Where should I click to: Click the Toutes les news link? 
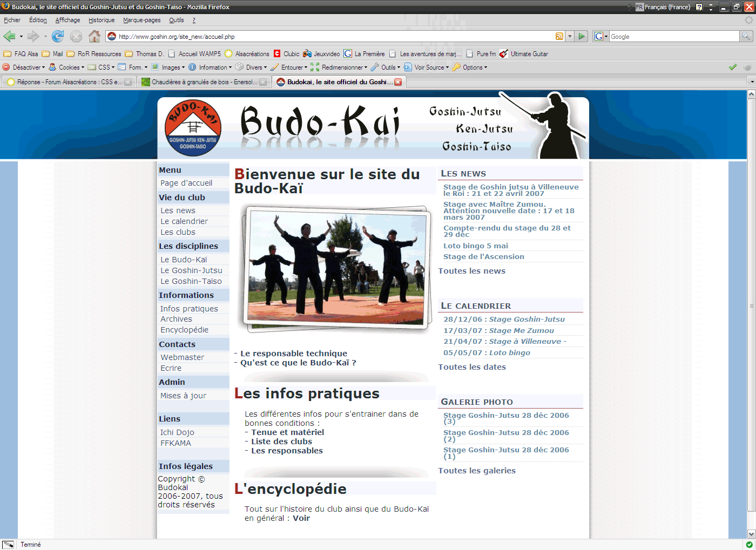tap(472, 271)
